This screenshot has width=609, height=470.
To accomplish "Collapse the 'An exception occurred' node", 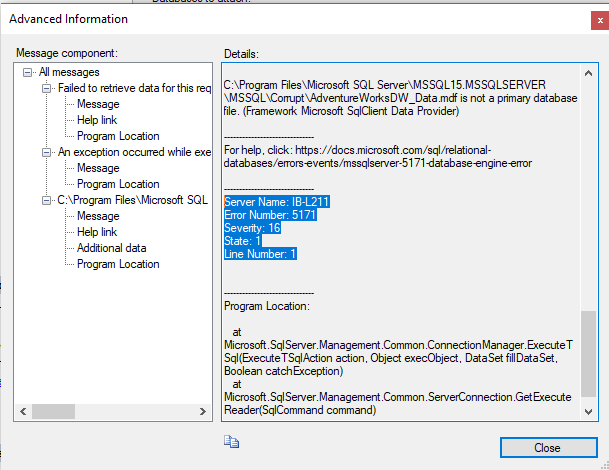I will tap(47, 152).
